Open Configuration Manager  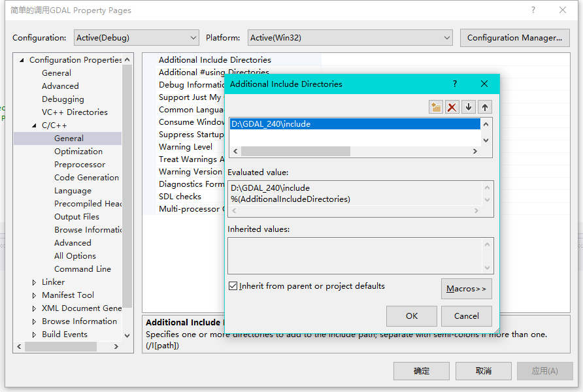click(x=514, y=37)
